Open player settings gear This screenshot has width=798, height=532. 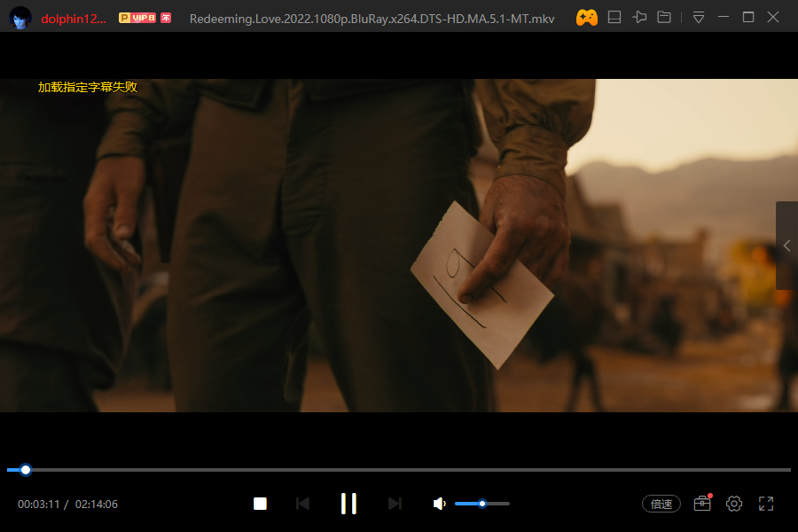pos(734,504)
